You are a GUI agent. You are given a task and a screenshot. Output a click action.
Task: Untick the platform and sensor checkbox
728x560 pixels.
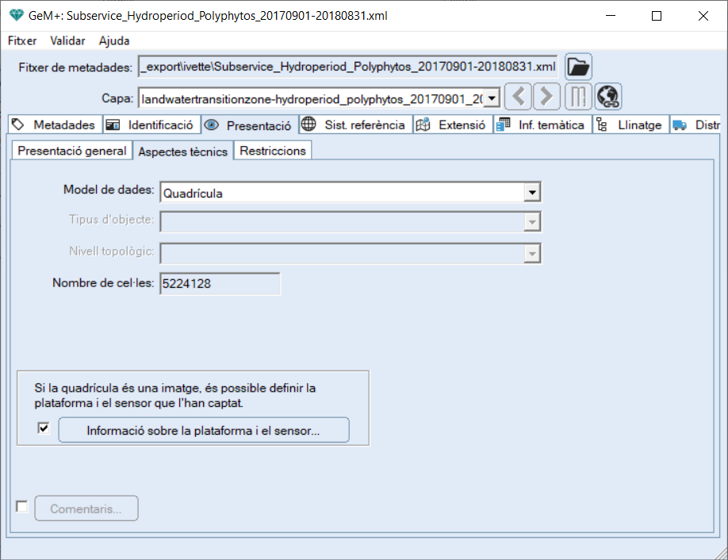(x=43, y=428)
